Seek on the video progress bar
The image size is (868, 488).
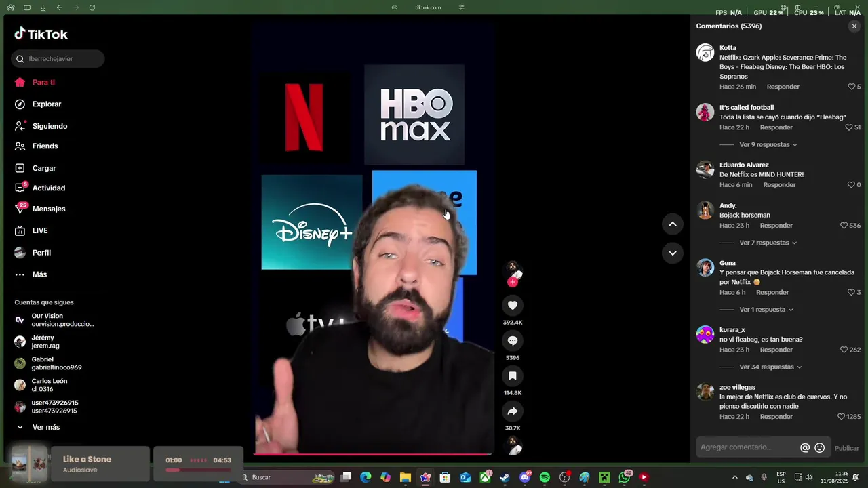[x=374, y=454]
